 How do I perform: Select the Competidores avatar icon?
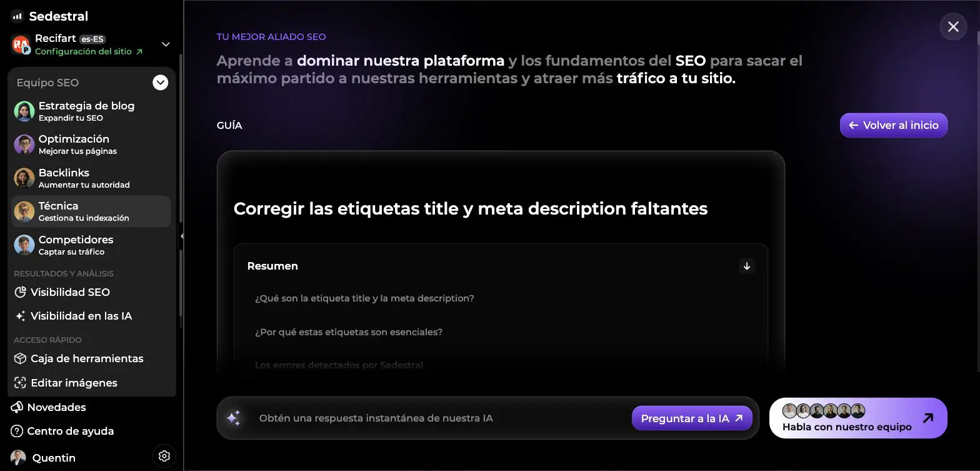pyautogui.click(x=24, y=245)
